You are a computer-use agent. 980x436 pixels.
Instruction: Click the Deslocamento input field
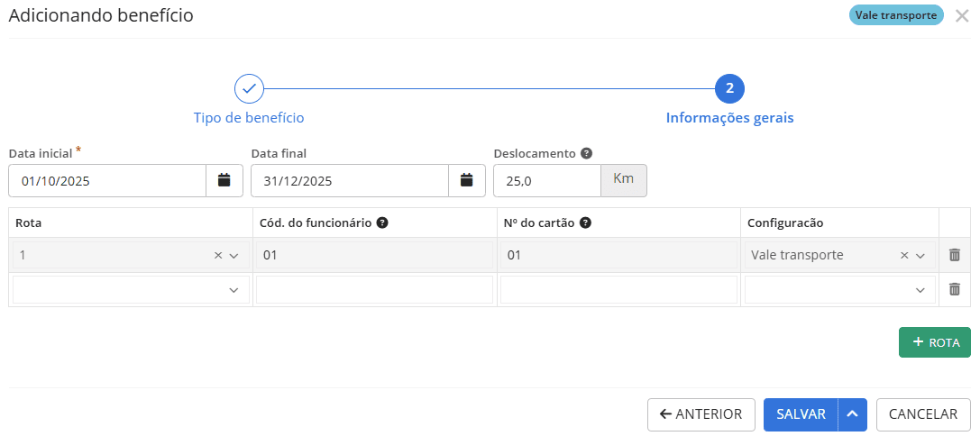[546, 180]
